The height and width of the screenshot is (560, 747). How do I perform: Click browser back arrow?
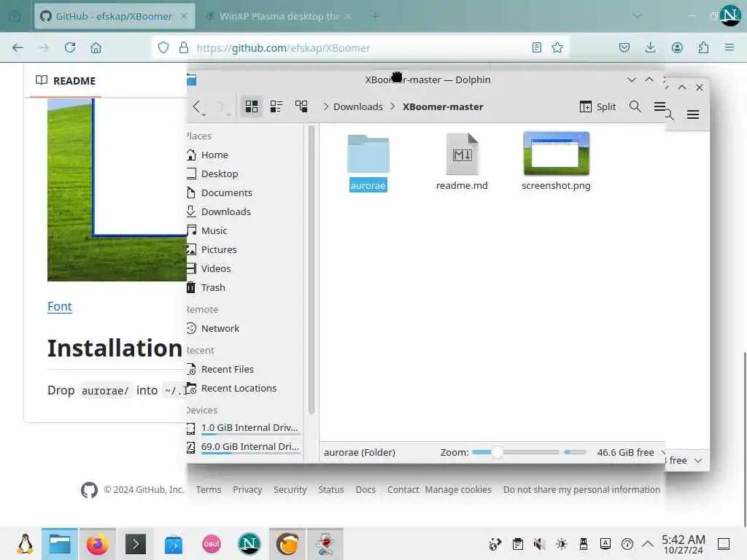coord(18,47)
